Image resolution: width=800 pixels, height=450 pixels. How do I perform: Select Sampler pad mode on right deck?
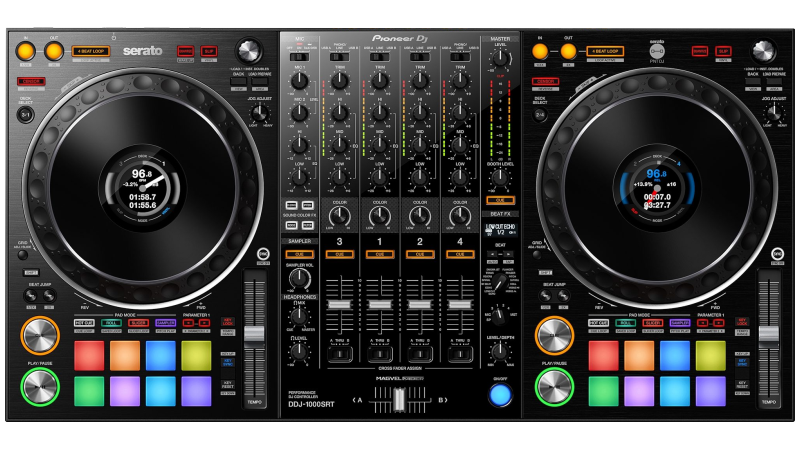680,323
